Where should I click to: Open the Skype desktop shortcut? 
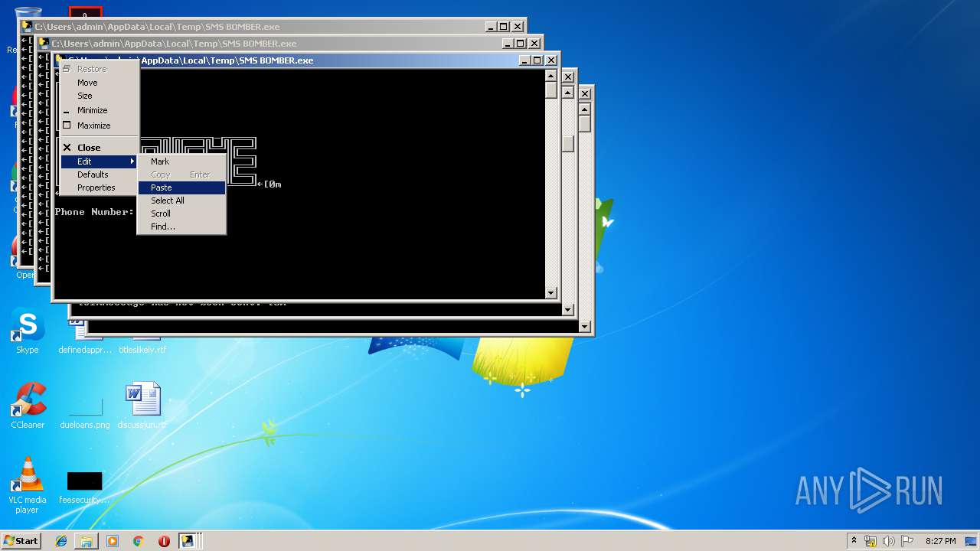tap(28, 331)
